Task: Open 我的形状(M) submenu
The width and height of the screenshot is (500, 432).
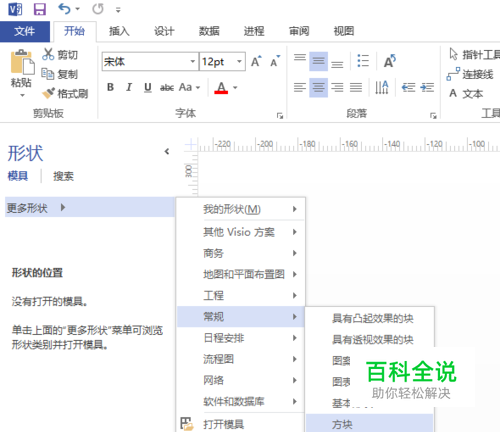Action: [x=241, y=209]
